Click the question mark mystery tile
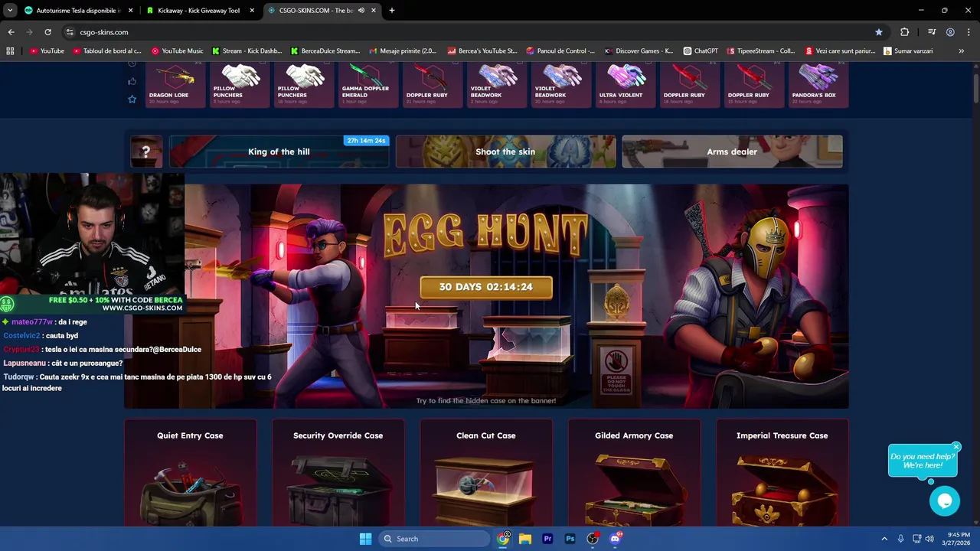This screenshot has width=980, height=551. [146, 152]
